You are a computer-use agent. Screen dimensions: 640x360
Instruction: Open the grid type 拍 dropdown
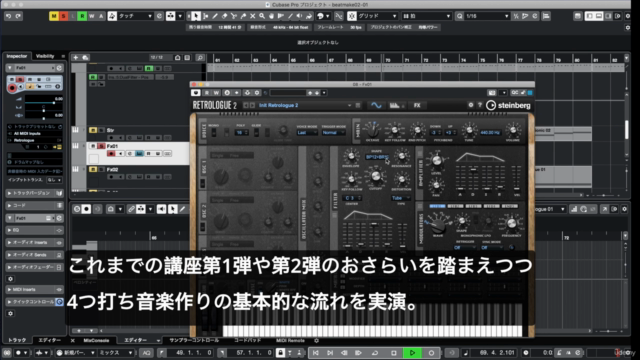(427, 16)
